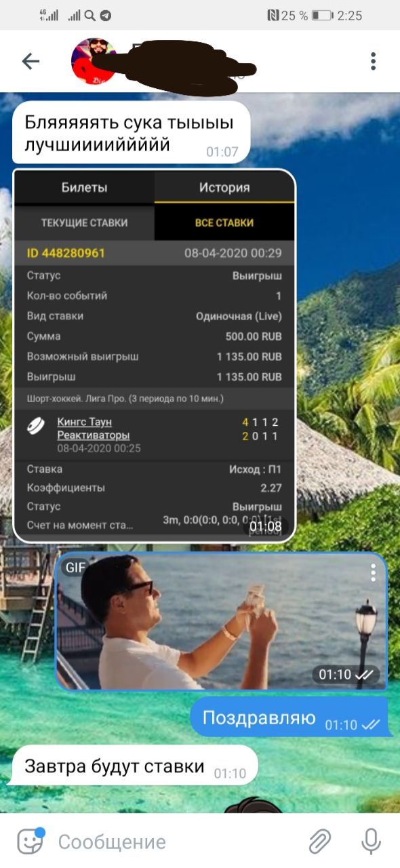Open the Кингс Таун team link
Viewport: 400px width, 868px height.
pyautogui.click(x=84, y=422)
